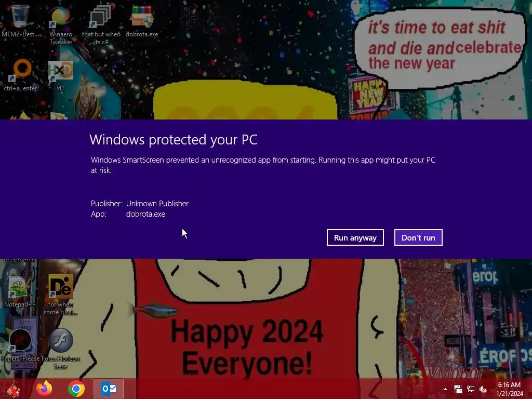Screen dimensions: 532x399
Task: Click the 'Unknown Publisher' text
Action: [157, 204]
